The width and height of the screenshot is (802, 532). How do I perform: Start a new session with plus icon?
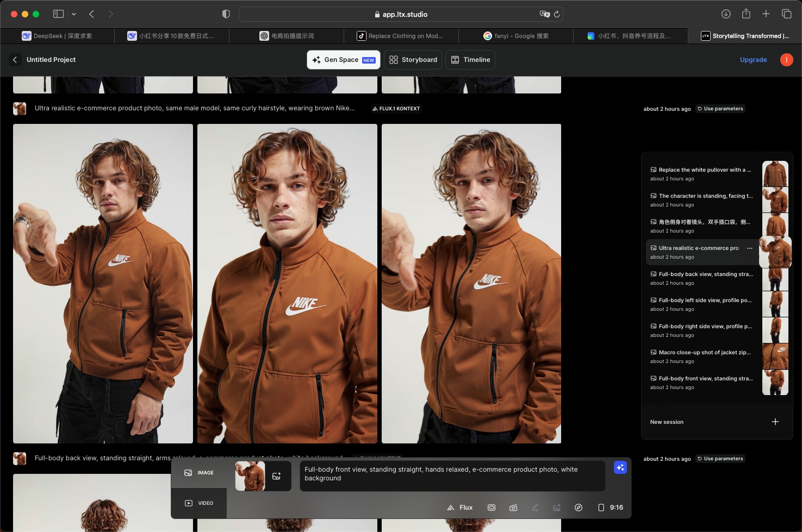coord(775,422)
